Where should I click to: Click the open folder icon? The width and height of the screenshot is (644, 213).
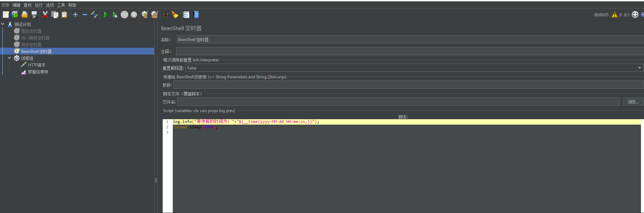pyautogui.click(x=24, y=15)
